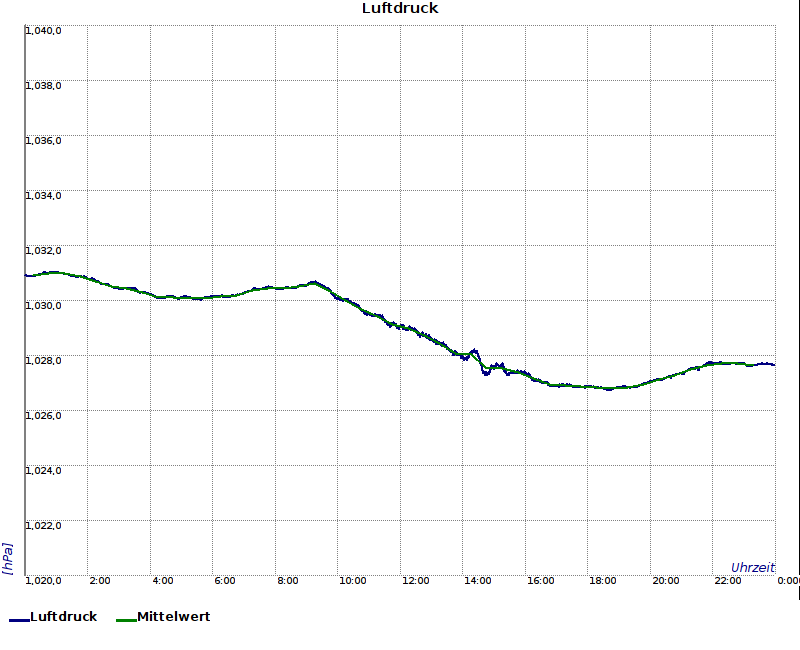Click the 6:00 time tick label
Viewport: 800px width, 650px height.
(x=224, y=581)
